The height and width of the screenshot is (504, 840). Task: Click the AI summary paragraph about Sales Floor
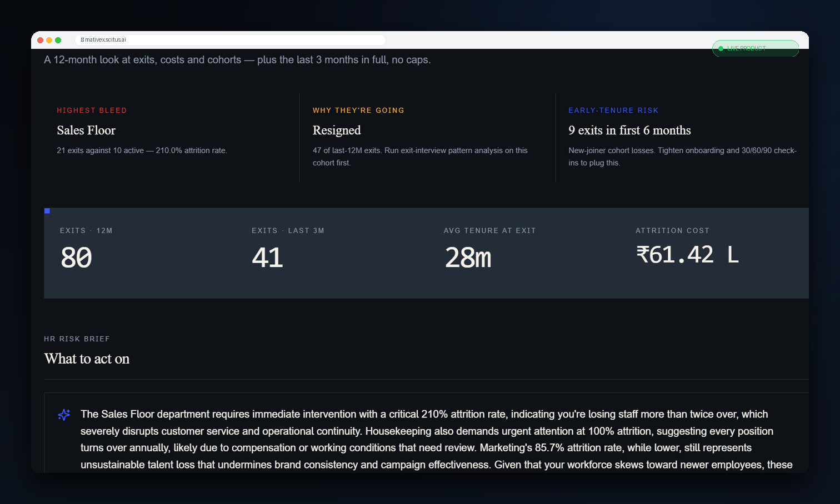[x=437, y=439]
